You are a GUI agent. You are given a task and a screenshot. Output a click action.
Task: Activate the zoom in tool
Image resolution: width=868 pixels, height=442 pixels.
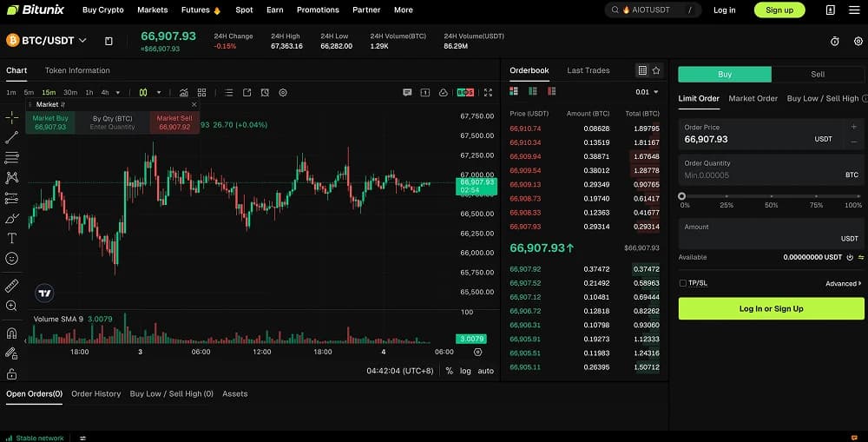[x=11, y=306]
